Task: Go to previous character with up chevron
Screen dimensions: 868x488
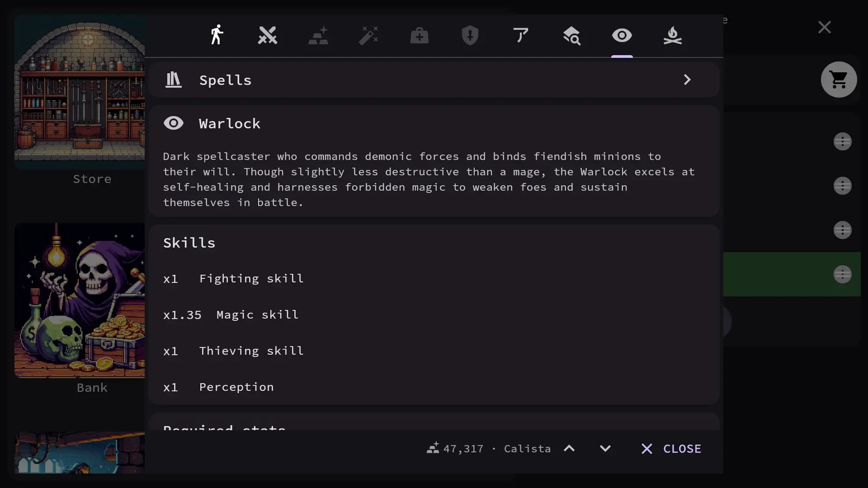Action: click(569, 449)
